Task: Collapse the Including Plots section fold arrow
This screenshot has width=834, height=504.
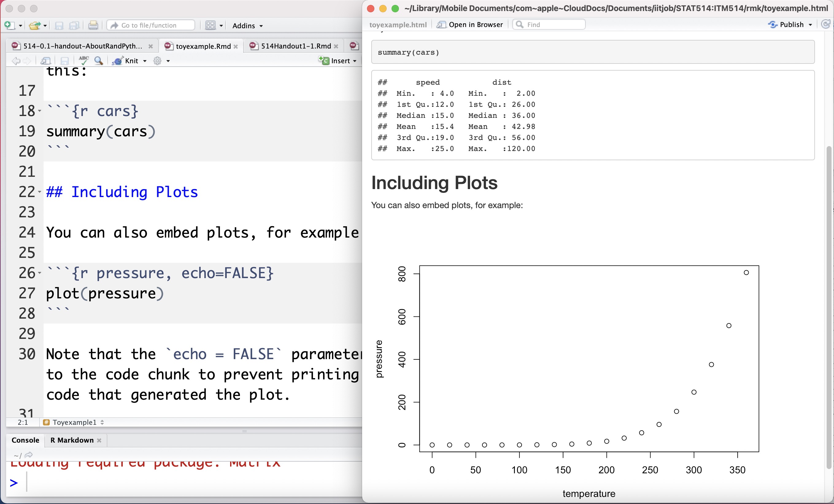Action: [40, 192]
